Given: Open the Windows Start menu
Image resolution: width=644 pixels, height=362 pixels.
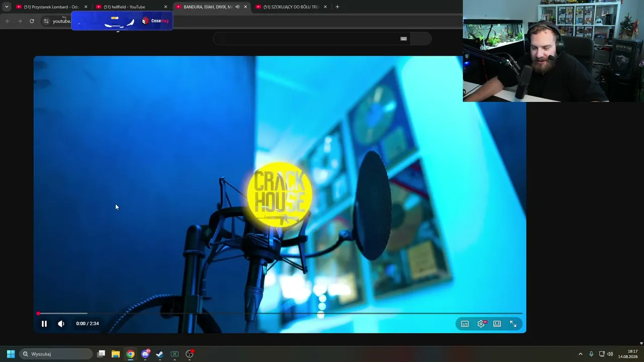Looking at the screenshot, I should [11, 354].
